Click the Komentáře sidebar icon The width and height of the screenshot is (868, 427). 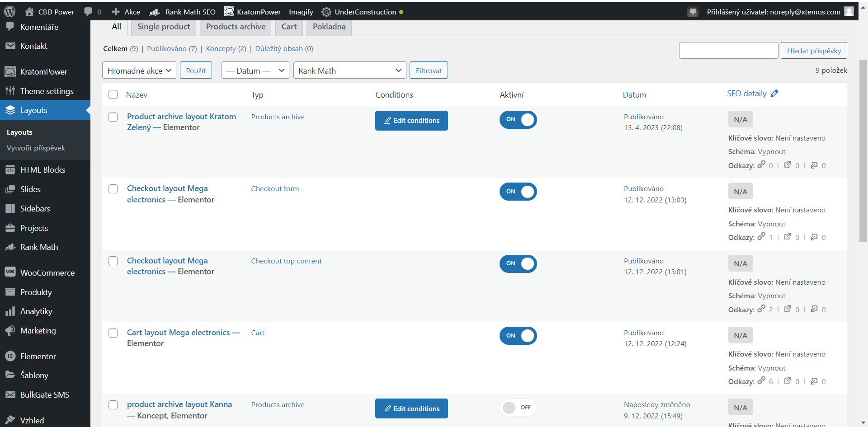[x=10, y=27]
